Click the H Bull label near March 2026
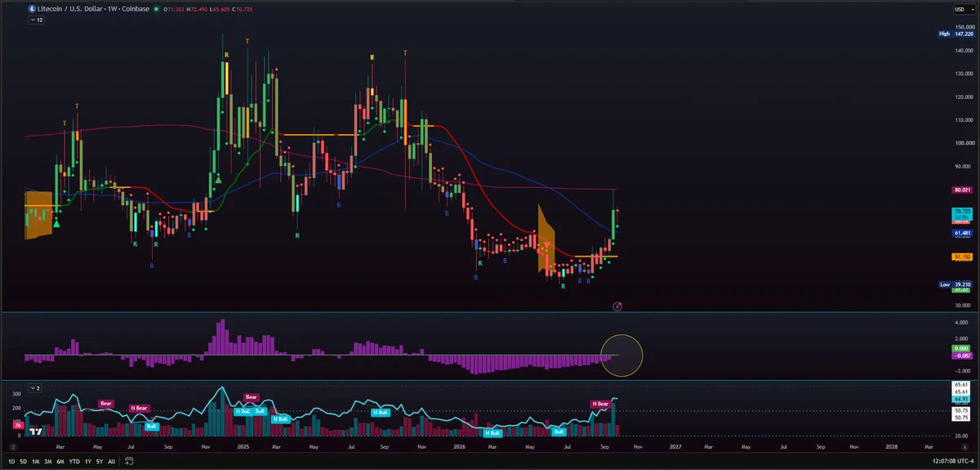Image resolution: width=980 pixels, height=470 pixels. [492, 432]
